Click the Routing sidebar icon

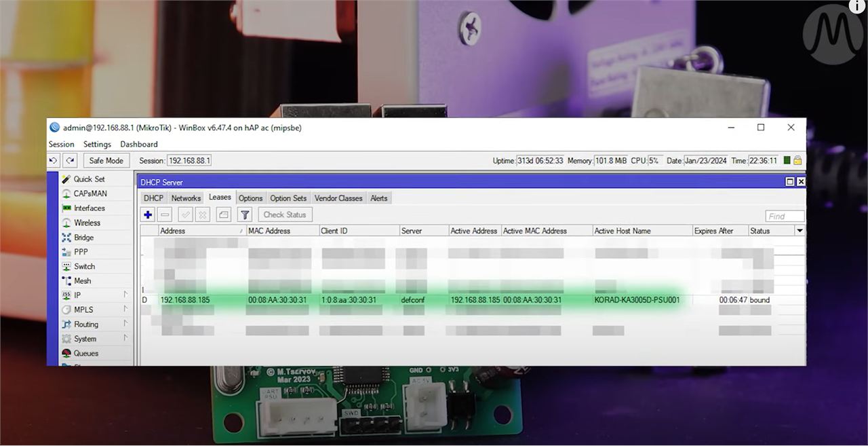click(66, 324)
